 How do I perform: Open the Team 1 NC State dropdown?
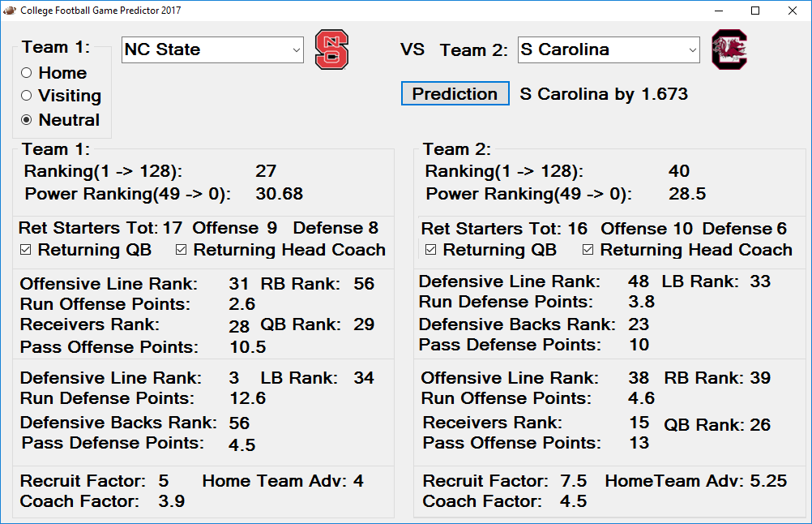212,49
